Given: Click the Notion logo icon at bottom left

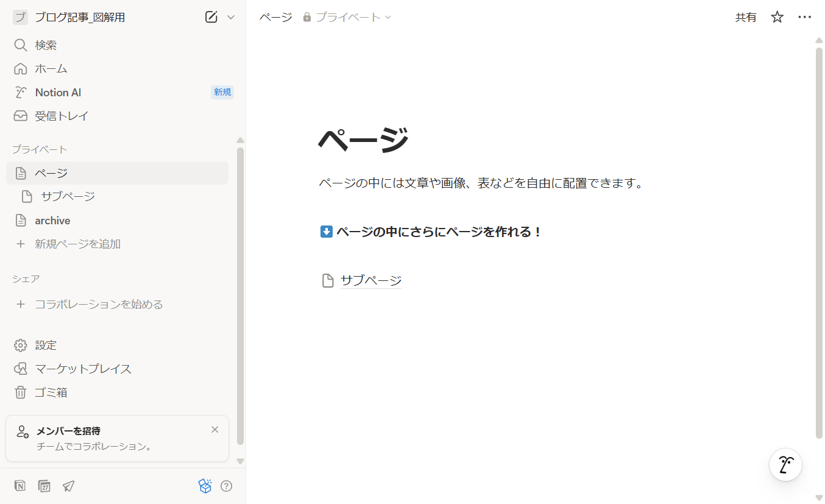Looking at the screenshot, I should (20, 486).
